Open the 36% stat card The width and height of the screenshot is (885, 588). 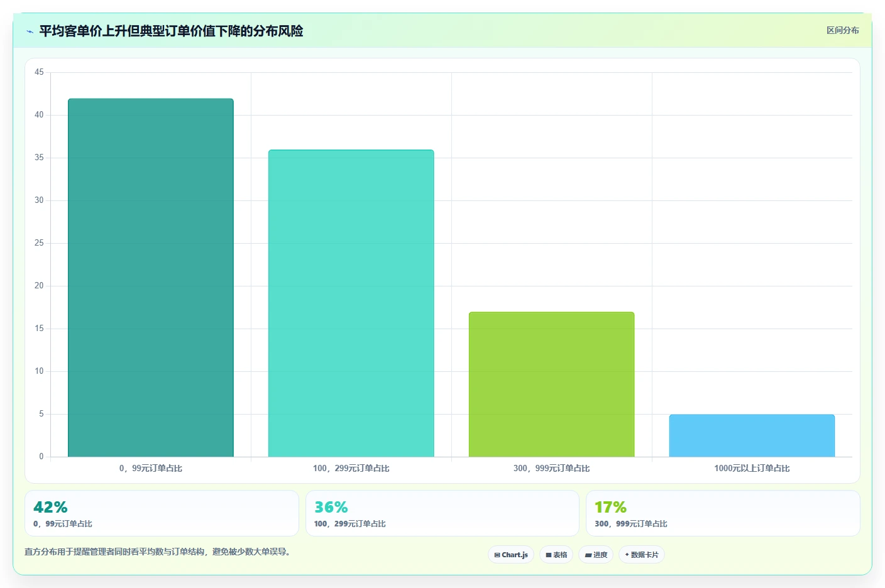pyautogui.click(x=442, y=513)
